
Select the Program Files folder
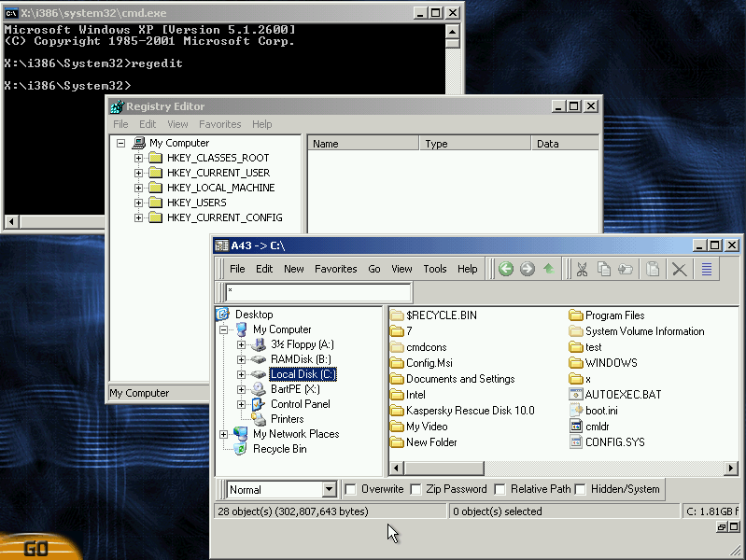(x=614, y=315)
